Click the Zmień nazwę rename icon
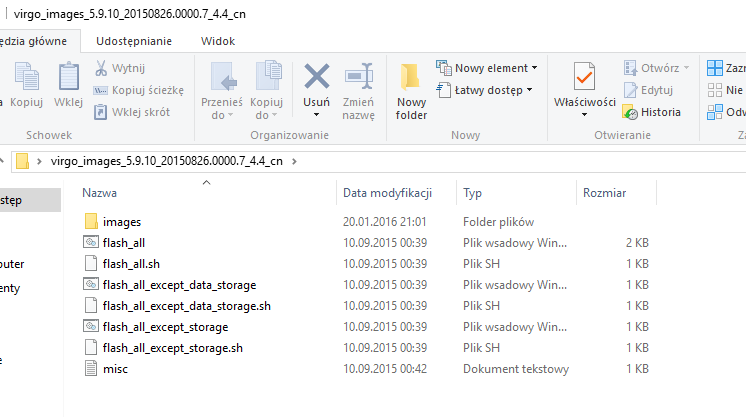This screenshot has width=746, height=417. click(358, 76)
